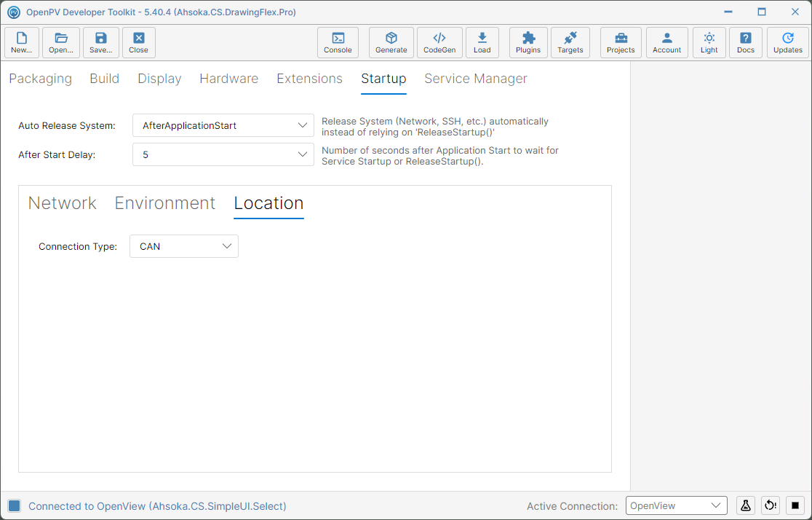Viewport: 812px width, 520px height.
Task: Click the 'Number of seconds after Application Start' description
Action: coord(440,156)
